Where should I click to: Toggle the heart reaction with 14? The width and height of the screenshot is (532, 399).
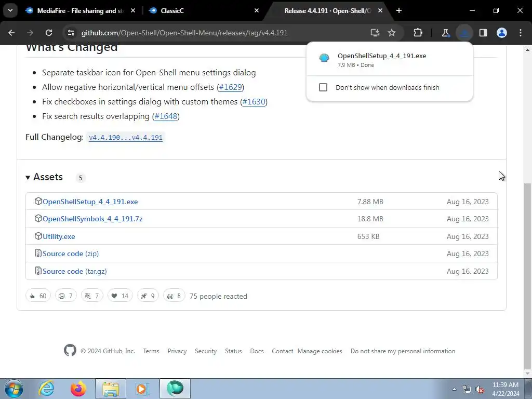(120, 296)
